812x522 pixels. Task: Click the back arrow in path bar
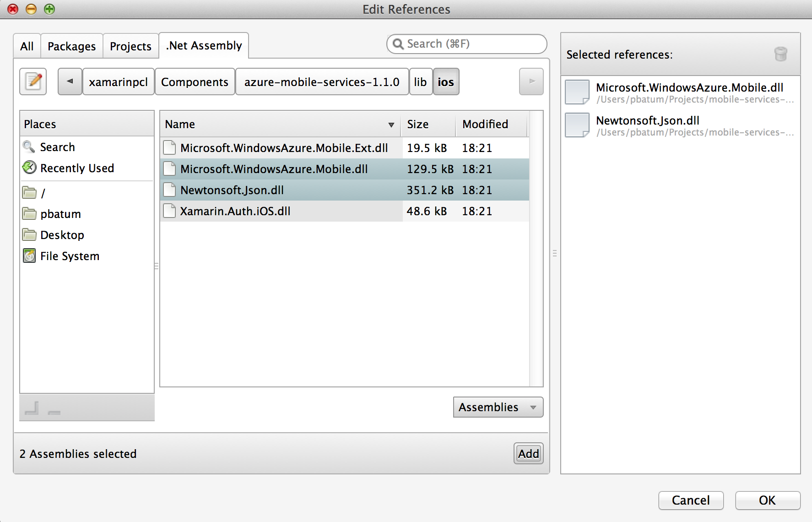[70, 82]
